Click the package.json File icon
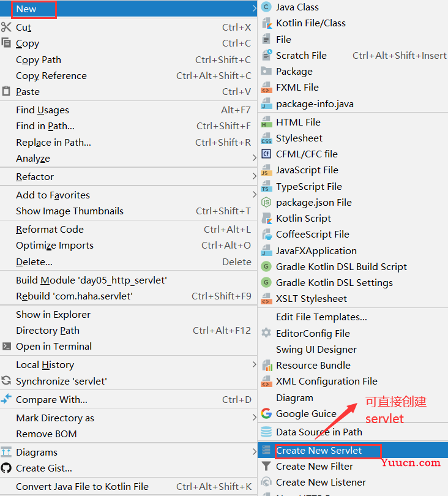This screenshot has height=496, width=448. point(266,202)
